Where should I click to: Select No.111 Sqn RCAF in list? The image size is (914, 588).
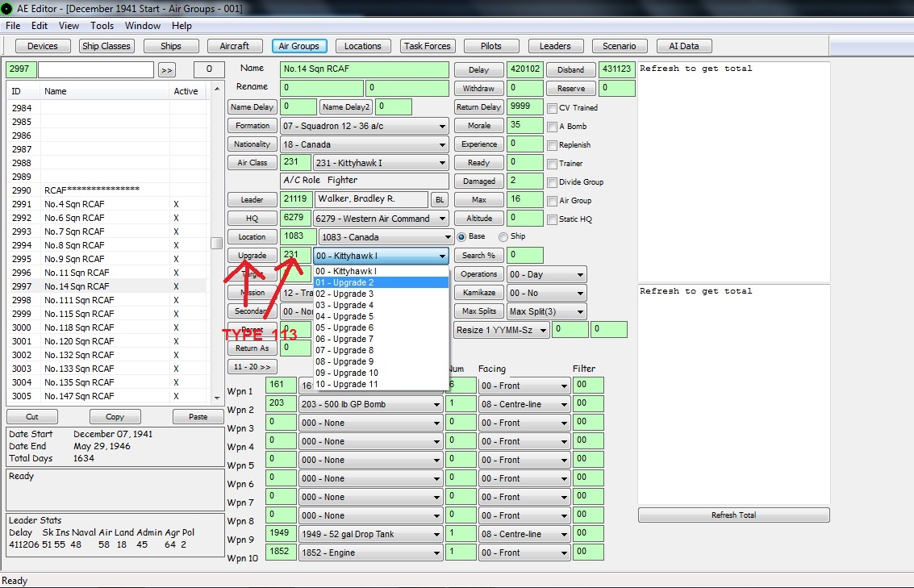(108, 300)
